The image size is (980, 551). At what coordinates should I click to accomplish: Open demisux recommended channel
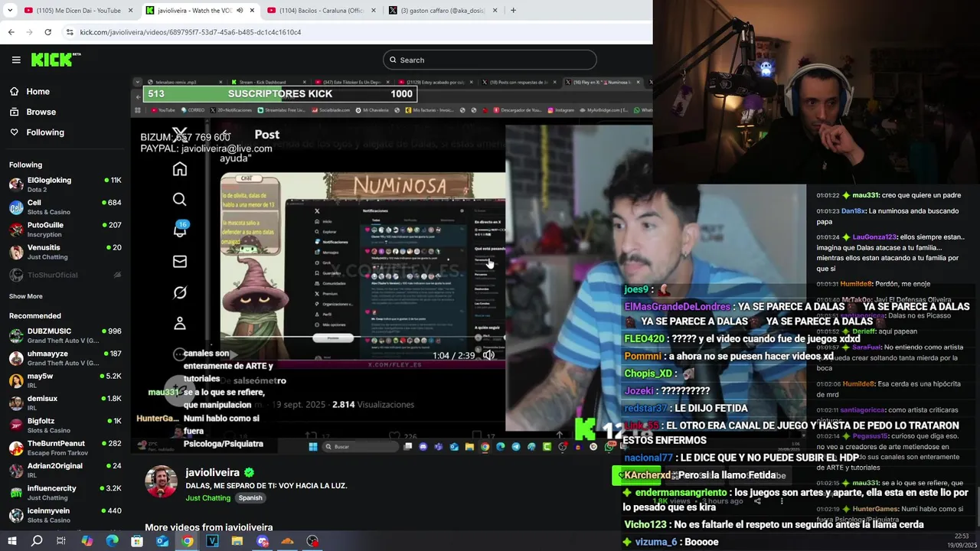[65, 403]
